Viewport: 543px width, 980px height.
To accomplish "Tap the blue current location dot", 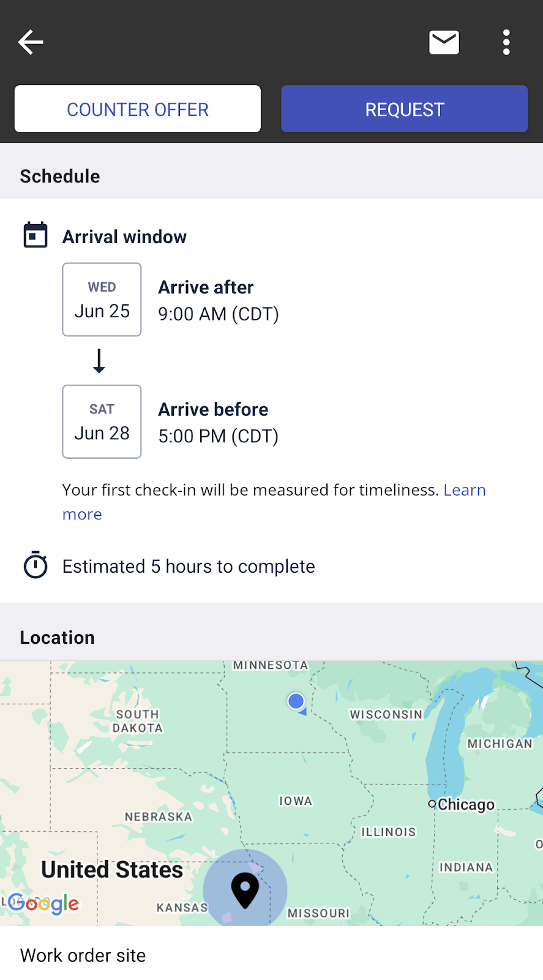I will click(x=296, y=701).
